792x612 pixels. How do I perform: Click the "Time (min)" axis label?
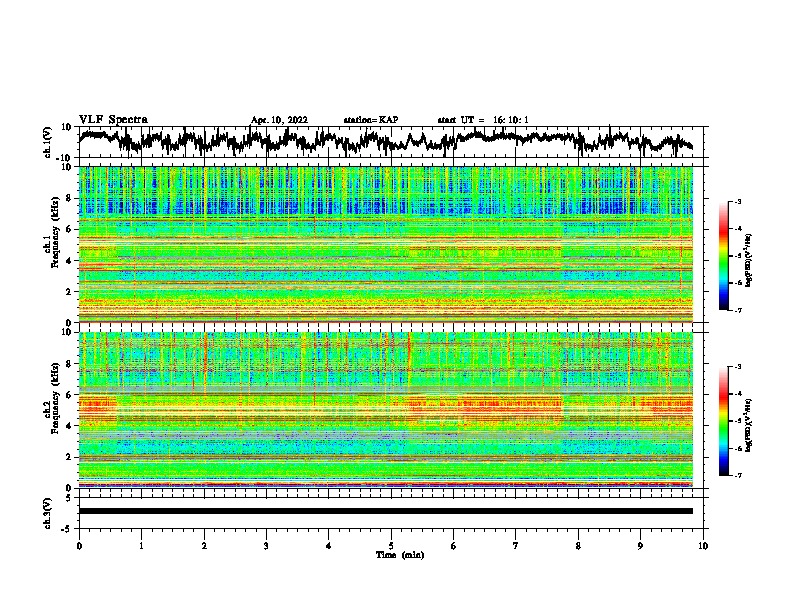pyautogui.click(x=400, y=555)
